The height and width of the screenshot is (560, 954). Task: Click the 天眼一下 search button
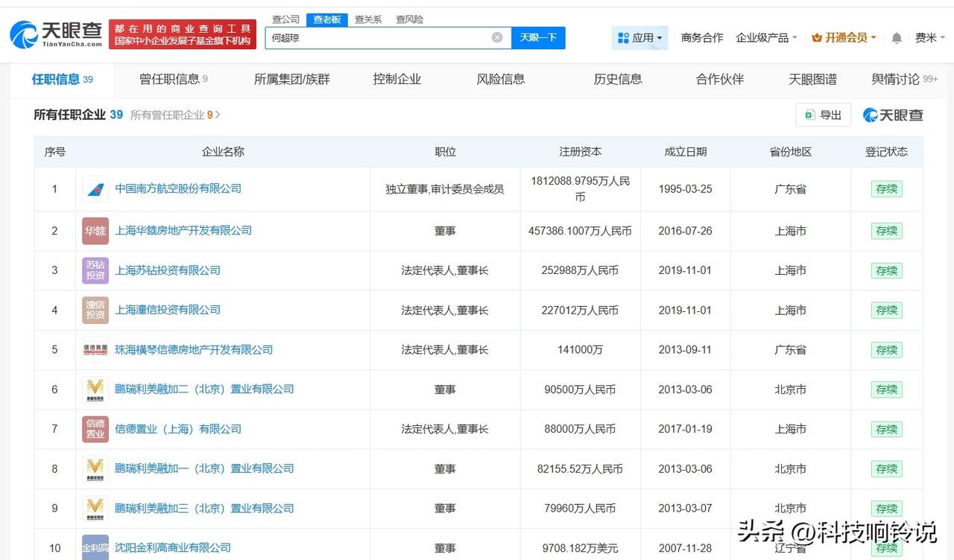(538, 37)
